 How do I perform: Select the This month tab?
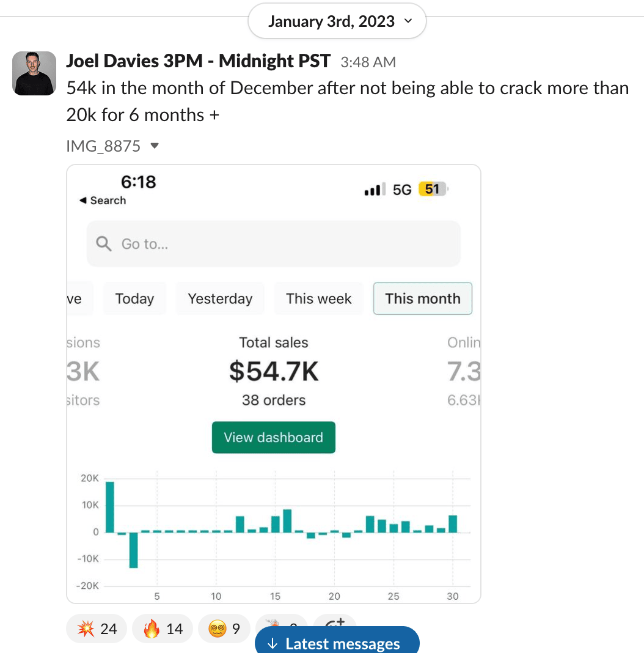pos(422,298)
